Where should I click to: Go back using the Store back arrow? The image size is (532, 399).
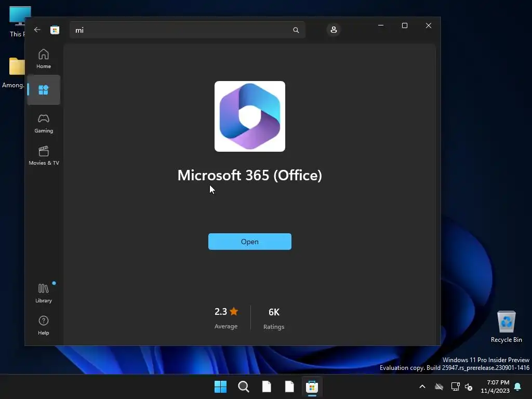[37, 30]
